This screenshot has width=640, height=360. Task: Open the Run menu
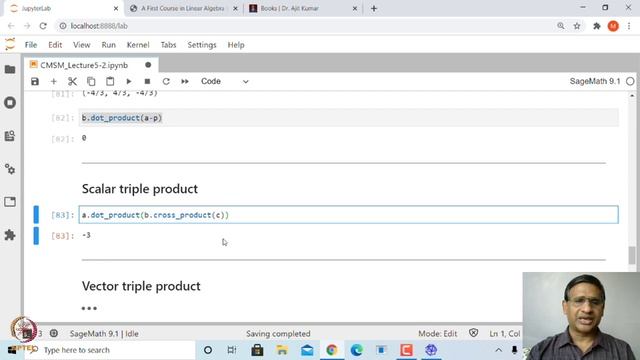click(x=109, y=45)
